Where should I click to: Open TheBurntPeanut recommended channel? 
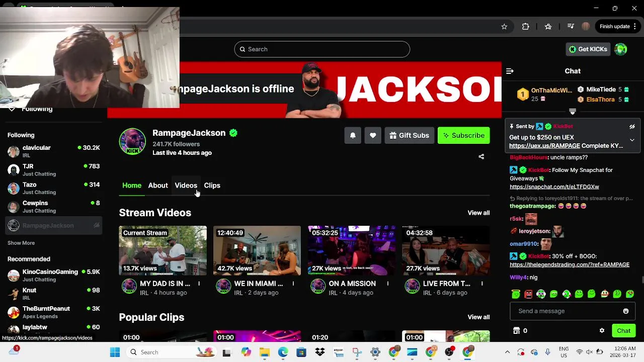tap(53, 312)
